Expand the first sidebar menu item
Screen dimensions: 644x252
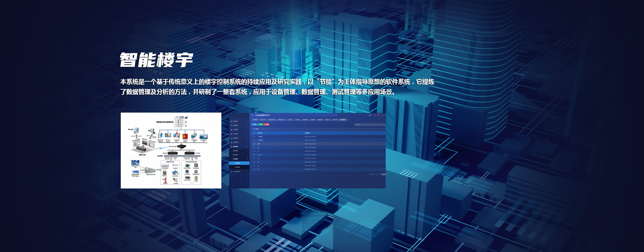239,121
